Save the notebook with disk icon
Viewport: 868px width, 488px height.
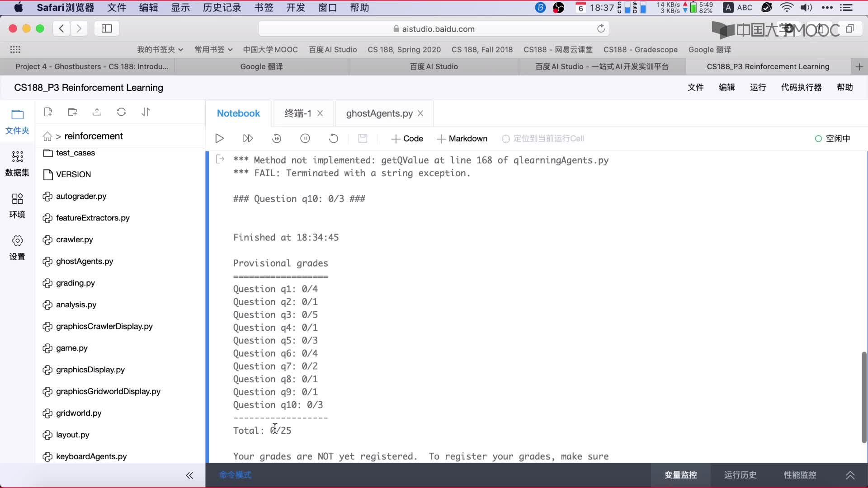[x=363, y=138]
